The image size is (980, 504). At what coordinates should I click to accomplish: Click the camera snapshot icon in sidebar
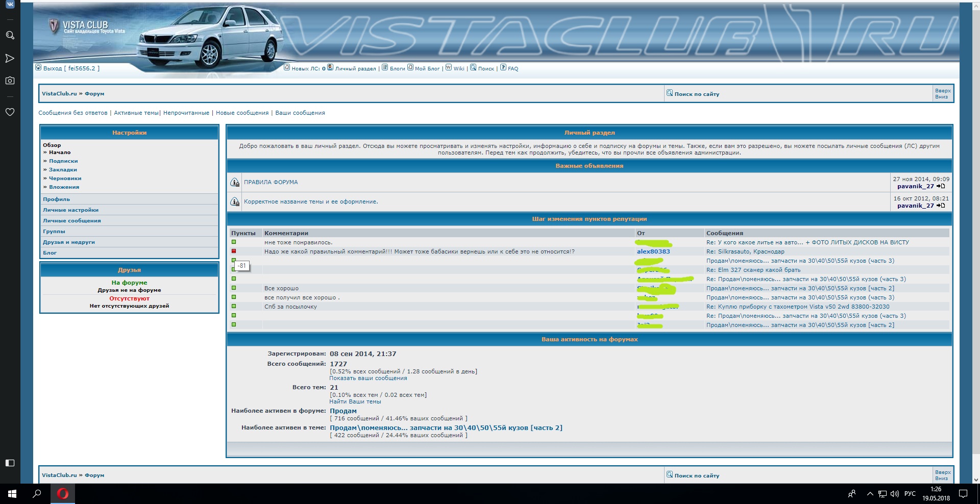coord(10,81)
